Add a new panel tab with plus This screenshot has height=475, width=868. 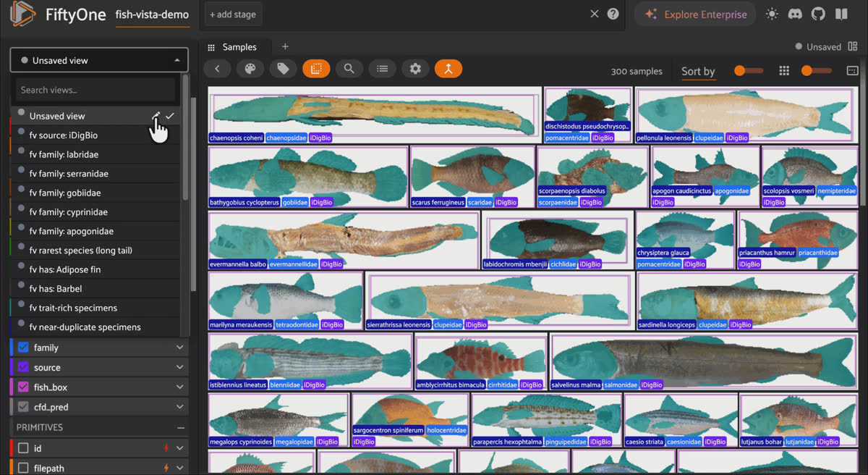coord(285,47)
